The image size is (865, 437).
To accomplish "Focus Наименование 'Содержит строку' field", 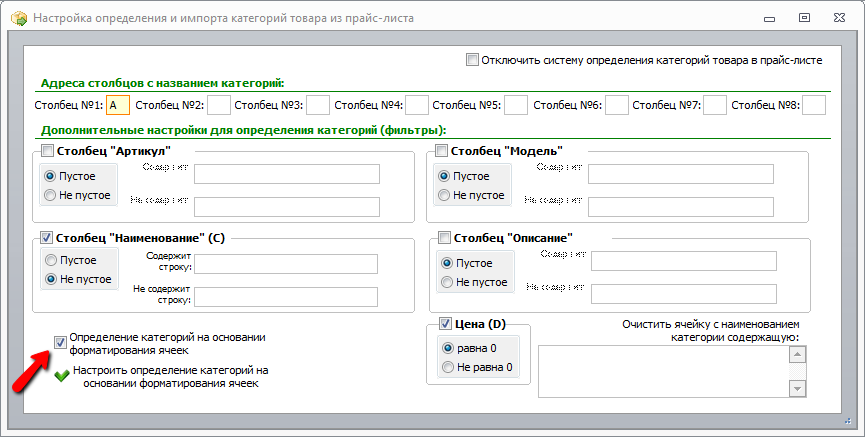I will [x=286, y=264].
